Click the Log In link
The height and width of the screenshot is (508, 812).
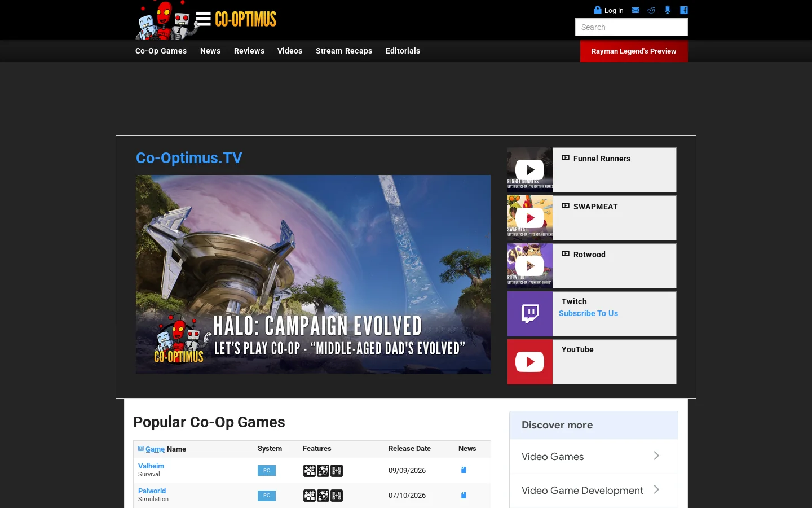tap(614, 10)
